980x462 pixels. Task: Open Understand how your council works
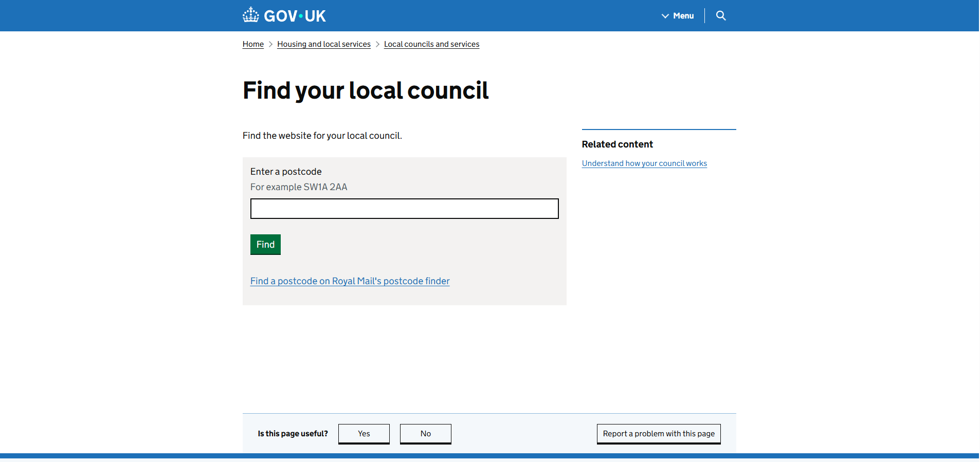click(644, 163)
